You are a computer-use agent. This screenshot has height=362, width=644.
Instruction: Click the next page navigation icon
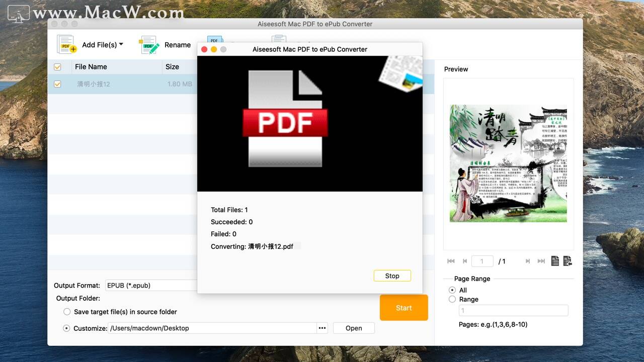pyautogui.click(x=527, y=261)
